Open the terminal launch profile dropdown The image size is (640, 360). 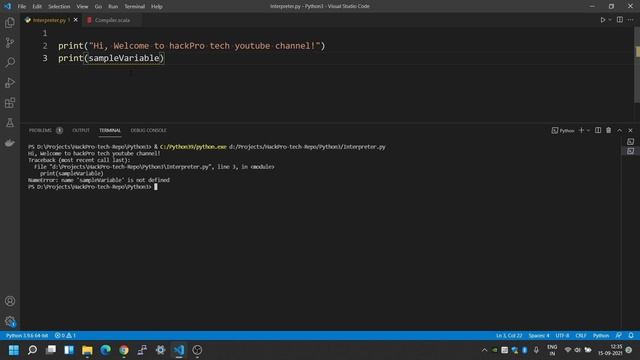coord(588,130)
